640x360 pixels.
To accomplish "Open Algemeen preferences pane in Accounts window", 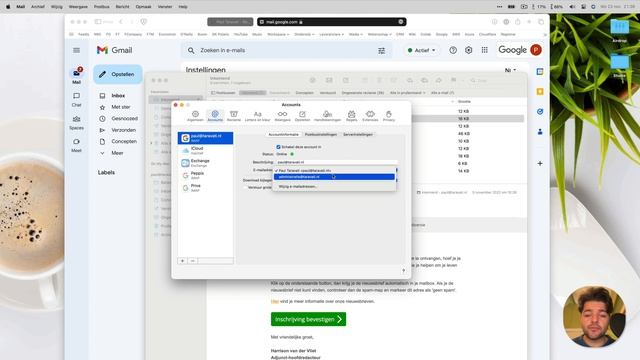I will point(195,116).
